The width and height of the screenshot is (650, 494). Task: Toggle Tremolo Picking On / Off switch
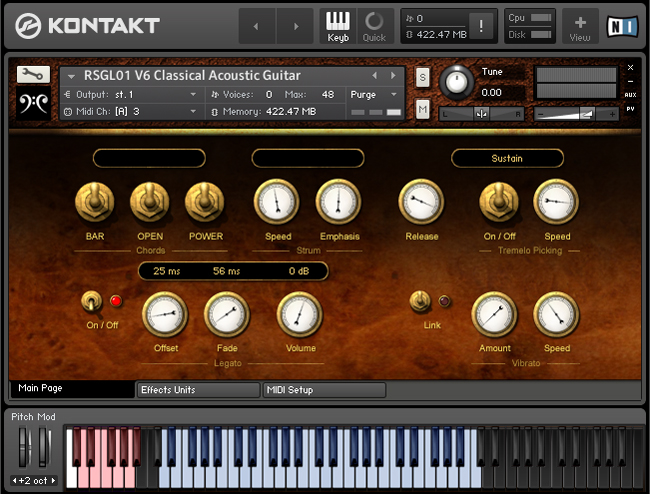click(x=499, y=202)
